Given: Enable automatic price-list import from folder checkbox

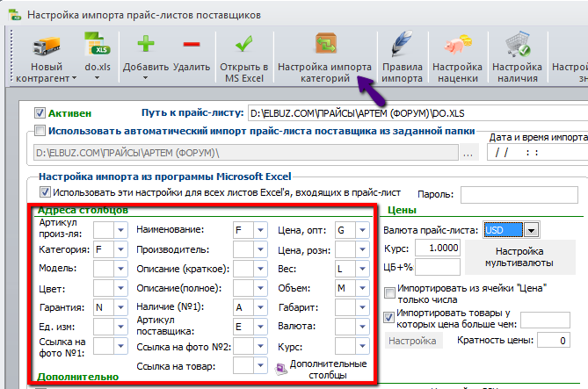Looking at the screenshot, I should tap(40, 131).
